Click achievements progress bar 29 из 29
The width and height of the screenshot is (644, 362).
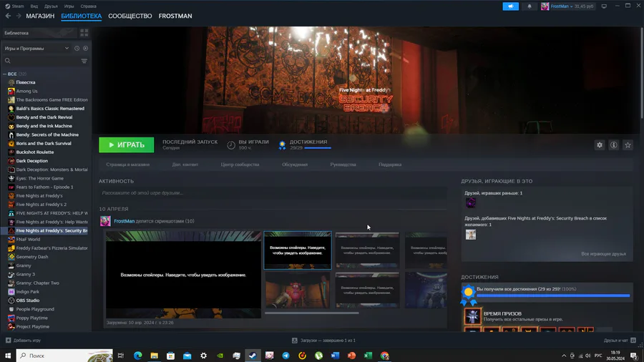click(553, 295)
